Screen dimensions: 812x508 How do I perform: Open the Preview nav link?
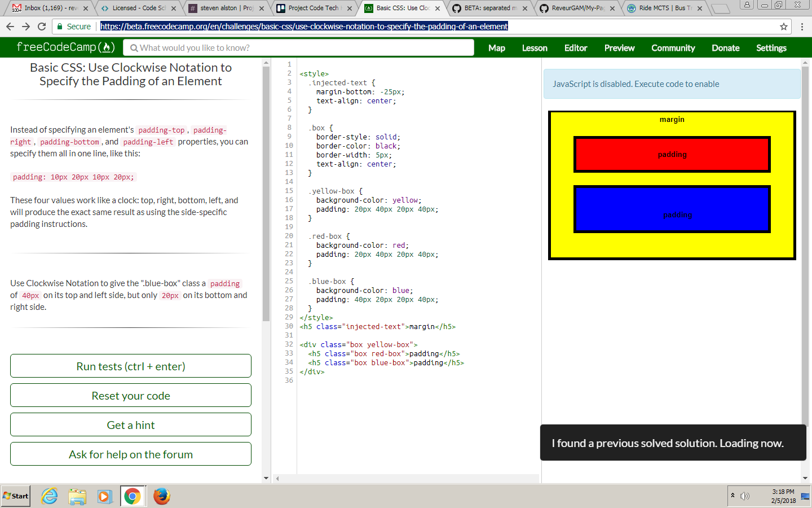619,48
